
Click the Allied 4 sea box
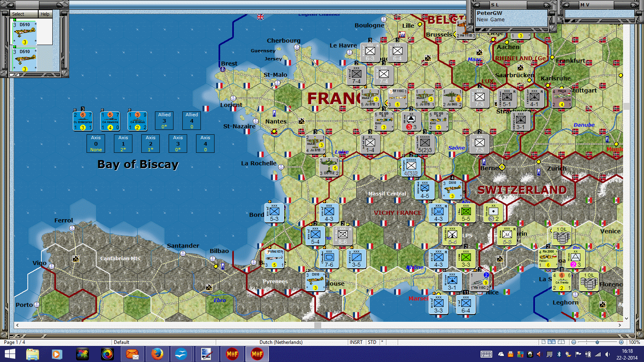point(192,121)
